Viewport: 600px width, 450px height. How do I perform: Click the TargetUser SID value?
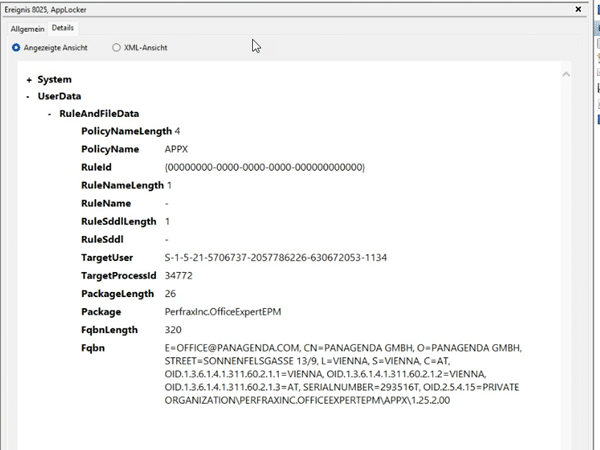(276, 258)
